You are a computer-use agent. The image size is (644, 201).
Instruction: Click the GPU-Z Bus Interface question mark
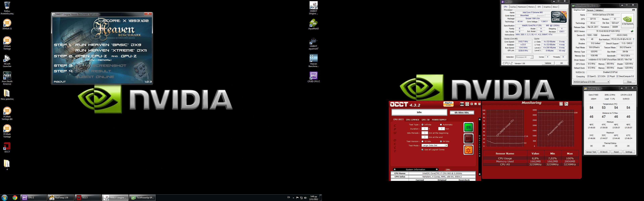pos(633,39)
